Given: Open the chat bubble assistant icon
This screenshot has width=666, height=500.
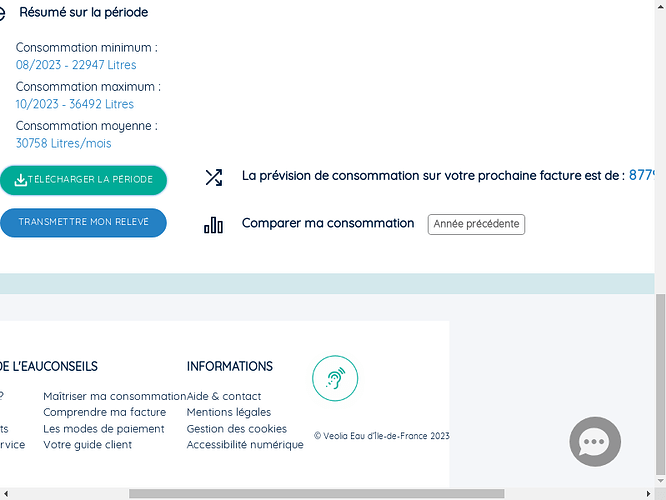Looking at the screenshot, I should tap(595, 441).
